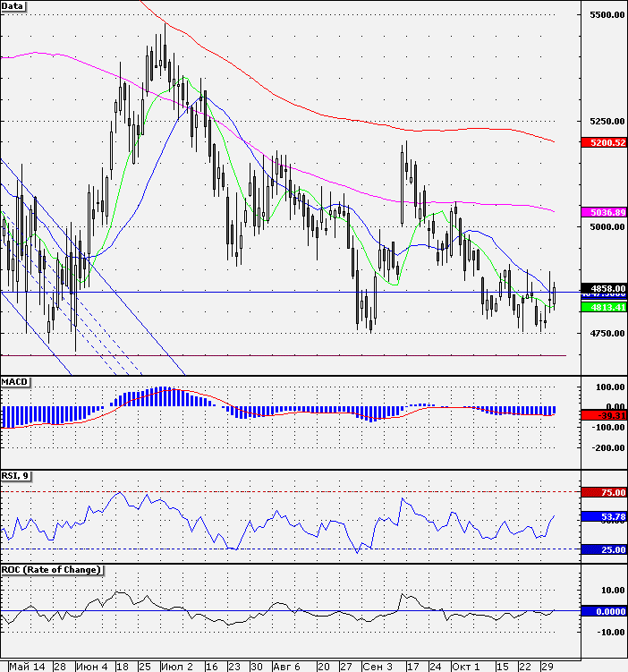The height and width of the screenshot is (672, 628).
Task: Select the red 75.00 RSI level tag
Action: (602, 492)
